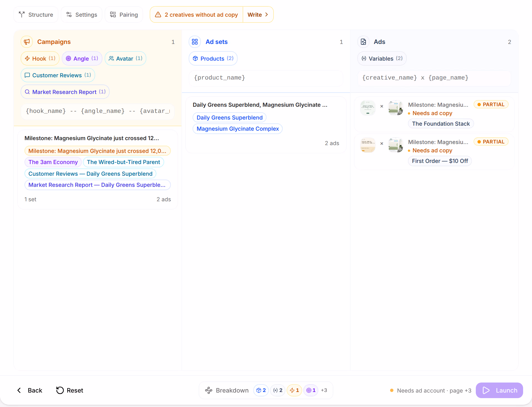Click the Reset button
This screenshot has width=532, height=407.
70,390
